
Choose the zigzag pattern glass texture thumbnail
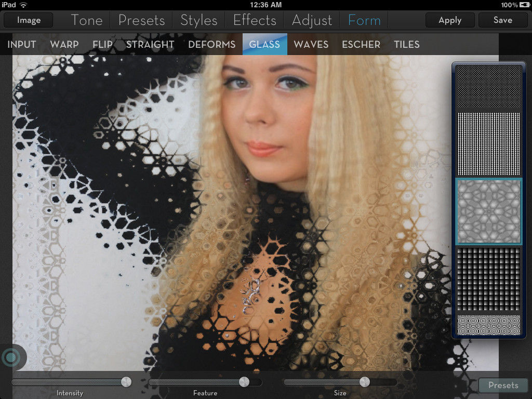click(x=488, y=325)
